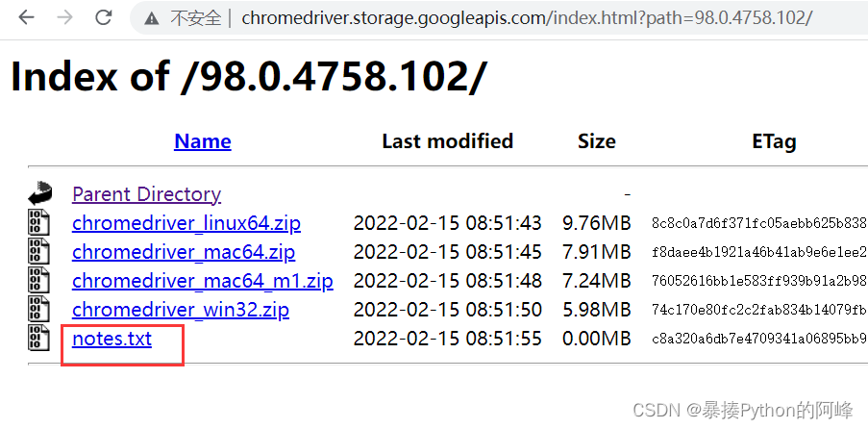
Task: Sort listing by the Name header
Action: [203, 141]
